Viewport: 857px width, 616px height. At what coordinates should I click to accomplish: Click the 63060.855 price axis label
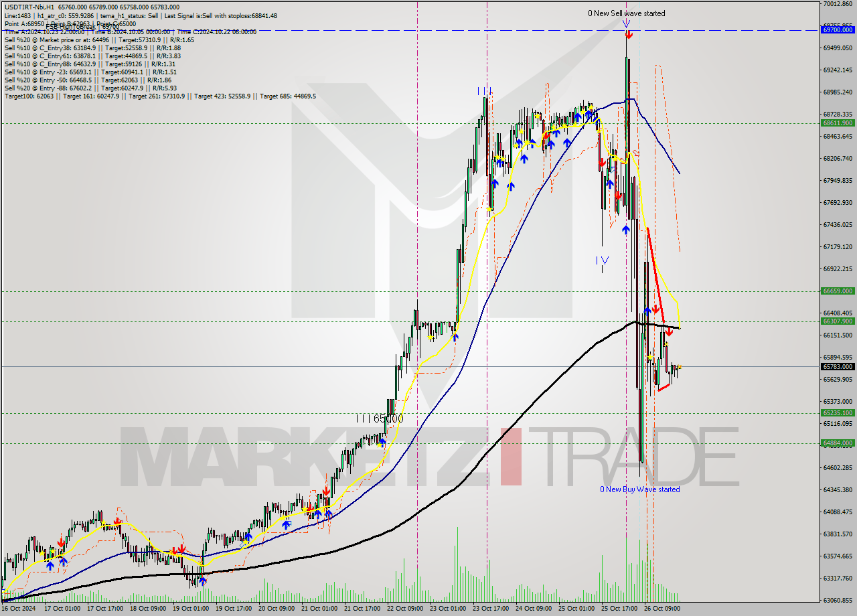click(838, 601)
